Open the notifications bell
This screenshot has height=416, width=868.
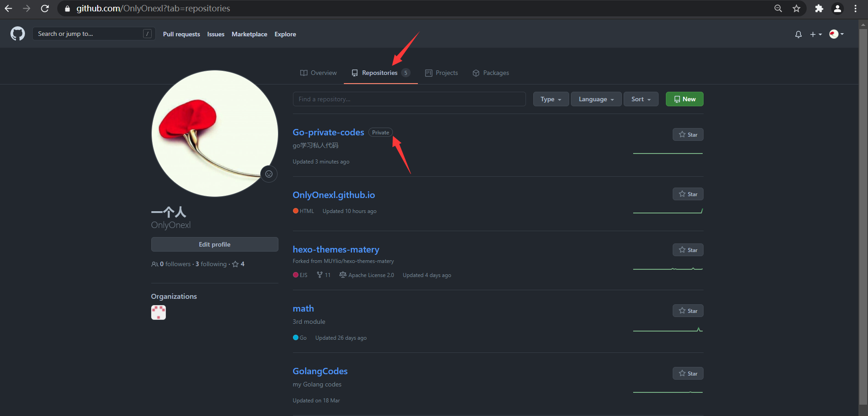point(798,34)
